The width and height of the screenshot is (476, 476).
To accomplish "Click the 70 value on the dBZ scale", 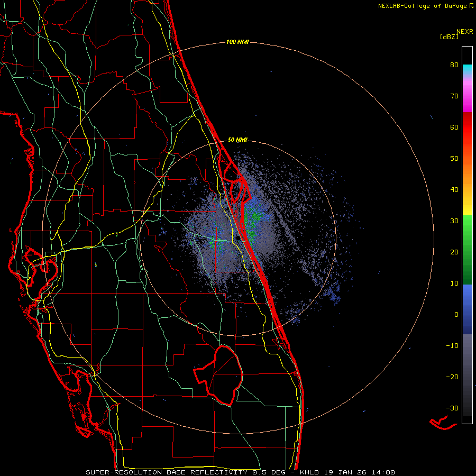I will [x=454, y=96].
